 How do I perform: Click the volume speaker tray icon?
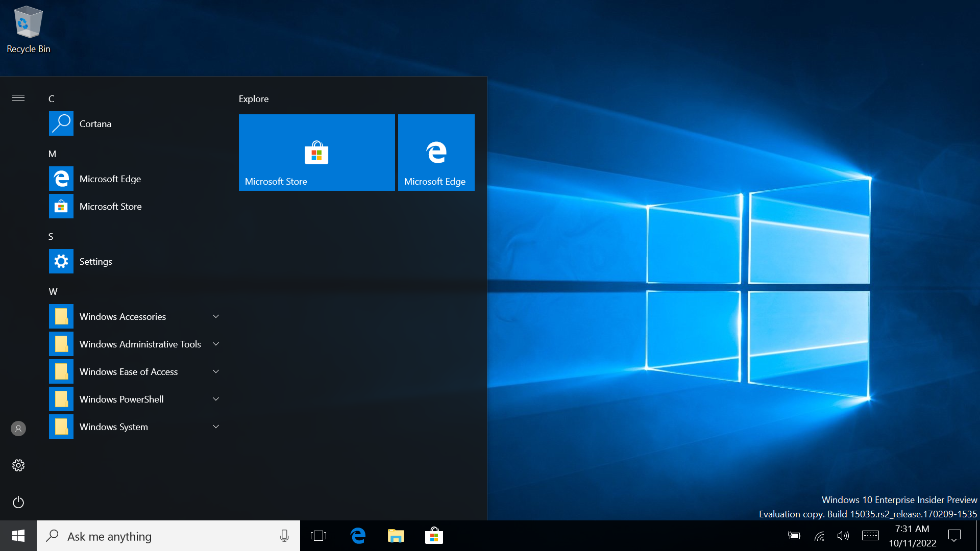[x=843, y=536]
